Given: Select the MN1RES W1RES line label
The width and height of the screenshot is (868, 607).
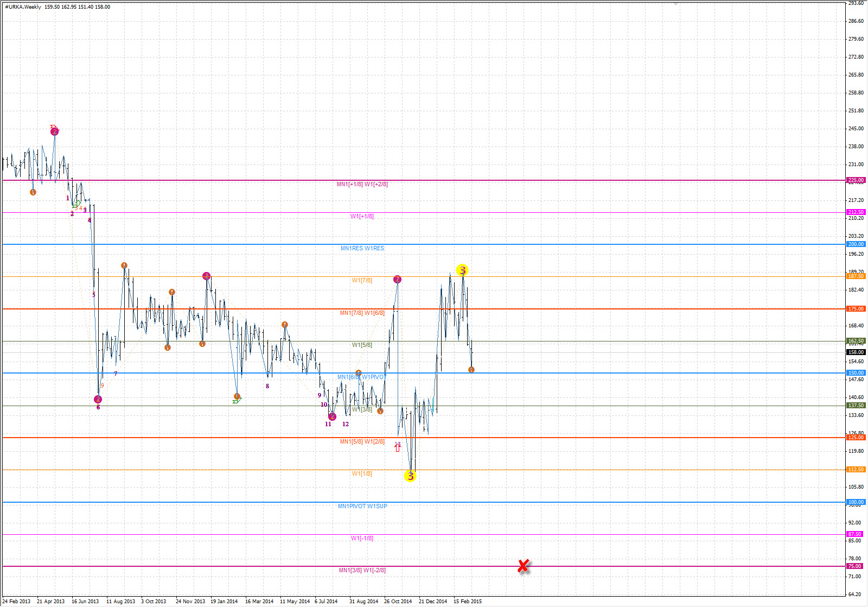Looking at the screenshot, I should tap(362, 248).
